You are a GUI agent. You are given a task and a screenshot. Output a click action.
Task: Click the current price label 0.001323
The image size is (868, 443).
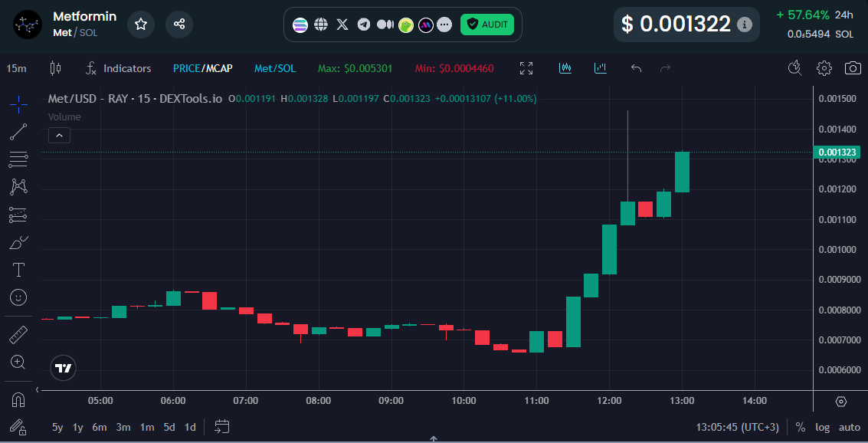pos(837,153)
